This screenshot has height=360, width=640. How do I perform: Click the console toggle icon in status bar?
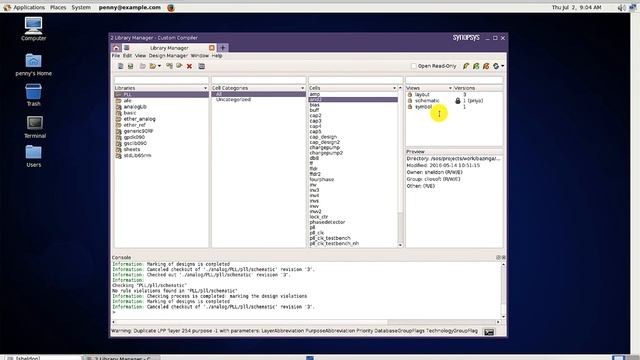pos(489,332)
